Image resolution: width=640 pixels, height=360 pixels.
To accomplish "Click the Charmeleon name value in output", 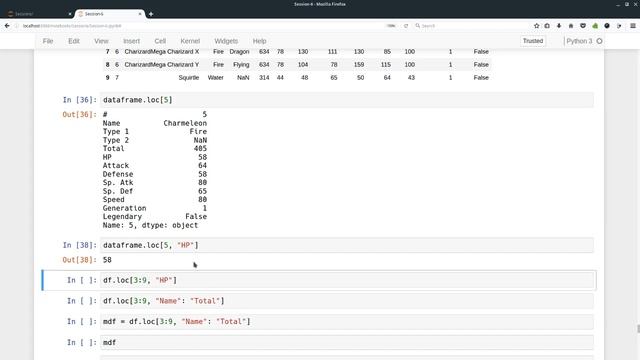I will [x=185, y=123].
